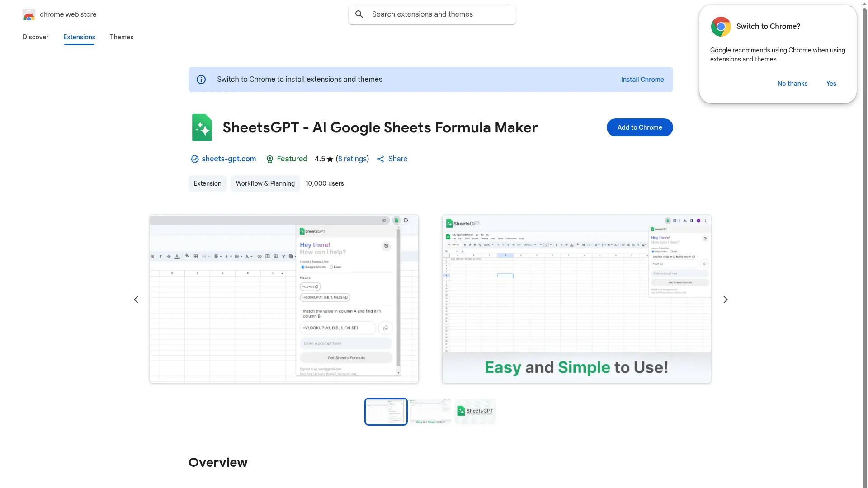Switch to the Themes tab
868x488 pixels.
[x=121, y=37]
